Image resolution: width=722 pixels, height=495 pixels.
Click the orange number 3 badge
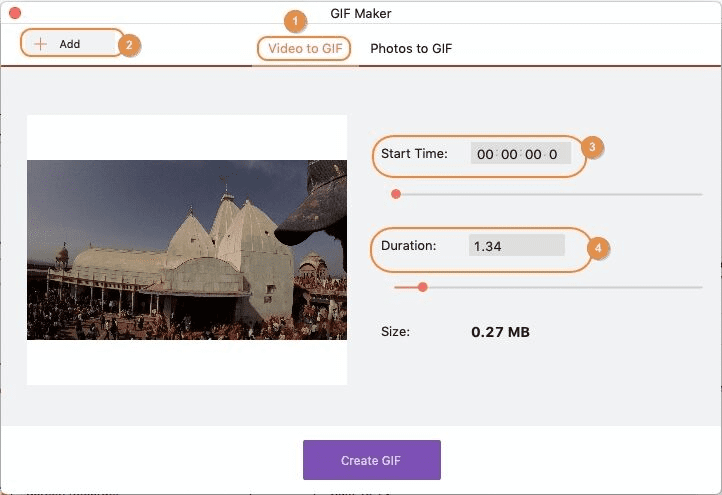[x=591, y=147]
